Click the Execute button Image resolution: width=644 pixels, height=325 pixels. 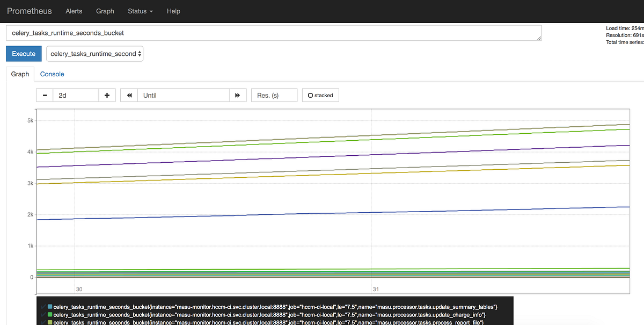pos(24,54)
